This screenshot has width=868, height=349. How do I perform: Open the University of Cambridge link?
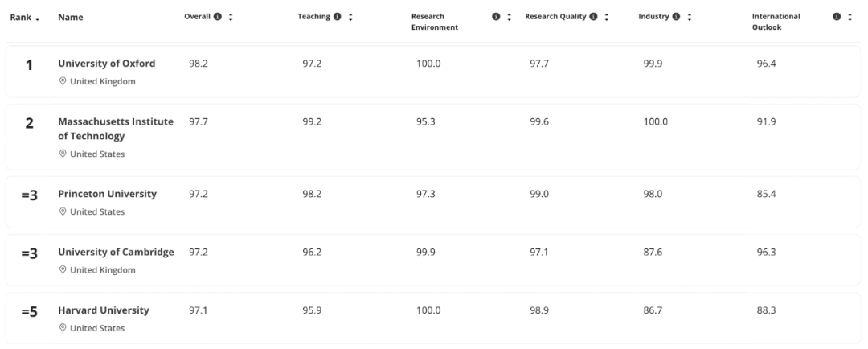[116, 253]
